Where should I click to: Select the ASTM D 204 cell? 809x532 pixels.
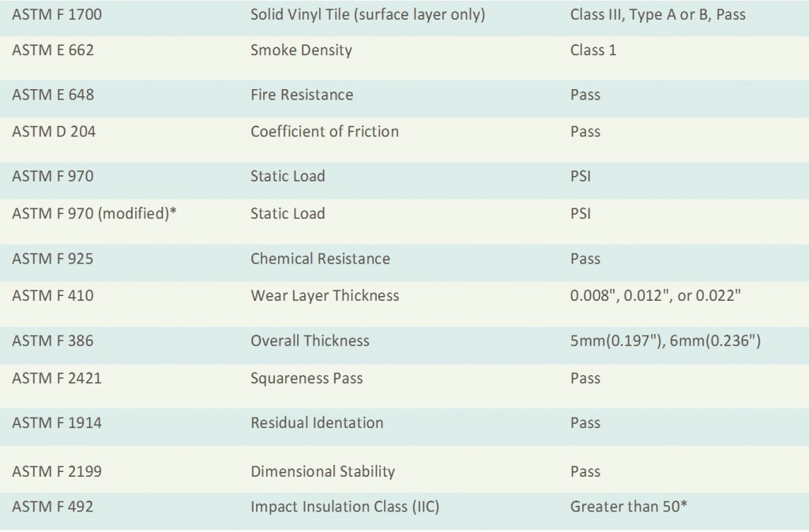coord(54,132)
